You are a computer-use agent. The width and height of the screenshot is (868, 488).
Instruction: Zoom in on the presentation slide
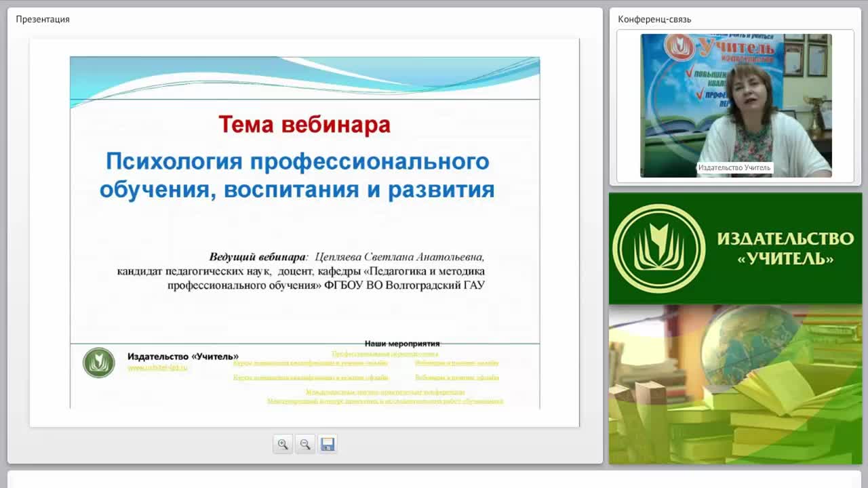point(283,444)
